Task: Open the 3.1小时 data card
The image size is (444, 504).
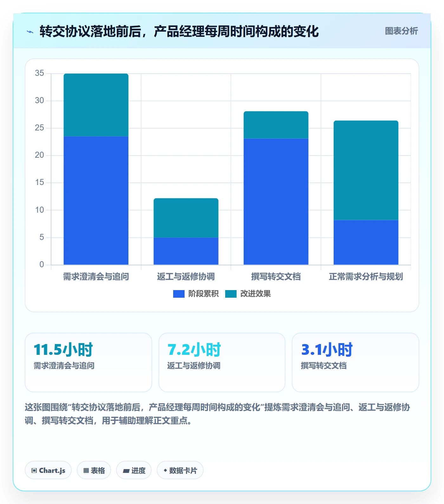Action: (356, 362)
